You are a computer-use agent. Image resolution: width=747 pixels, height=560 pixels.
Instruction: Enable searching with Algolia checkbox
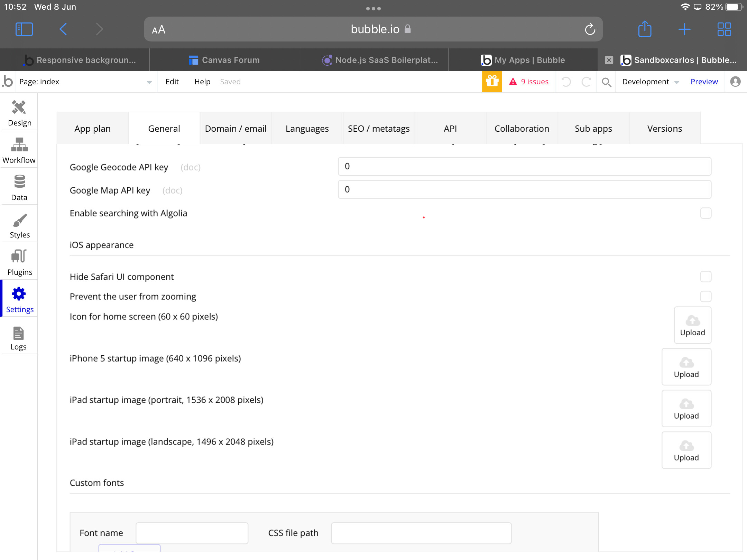[x=706, y=213]
